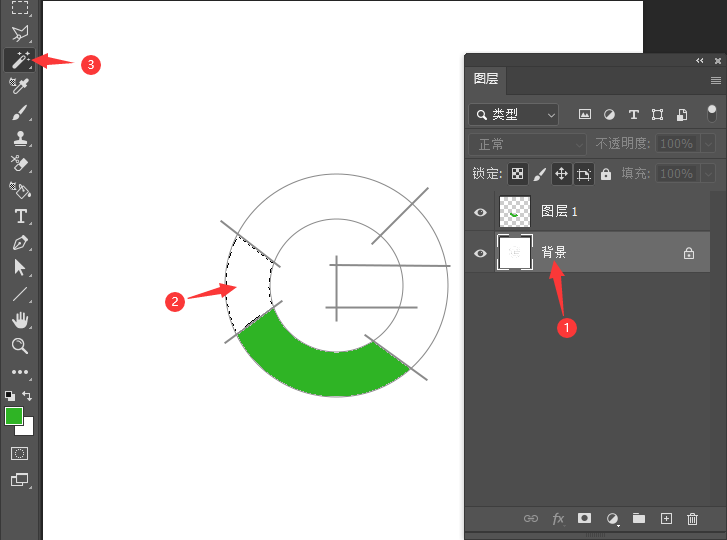The height and width of the screenshot is (540, 727).
Task: Select the Brush tool
Action: pos(19,113)
